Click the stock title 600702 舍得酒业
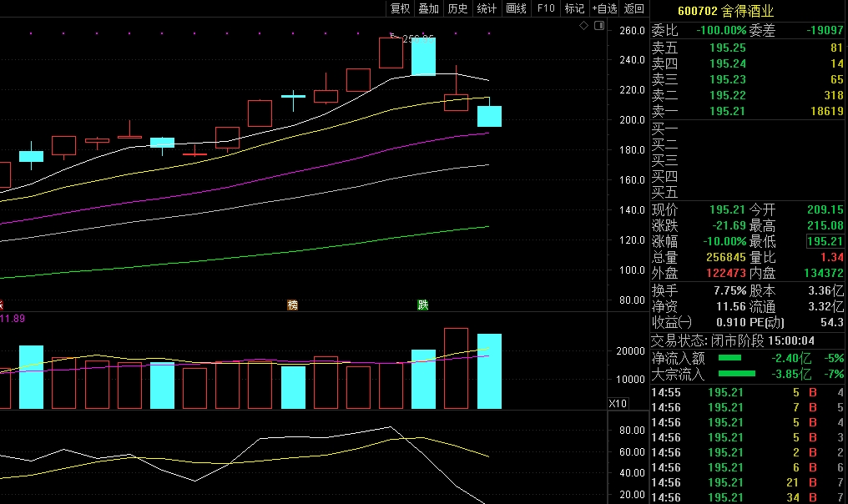The width and height of the screenshot is (848, 504). [x=726, y=11]
